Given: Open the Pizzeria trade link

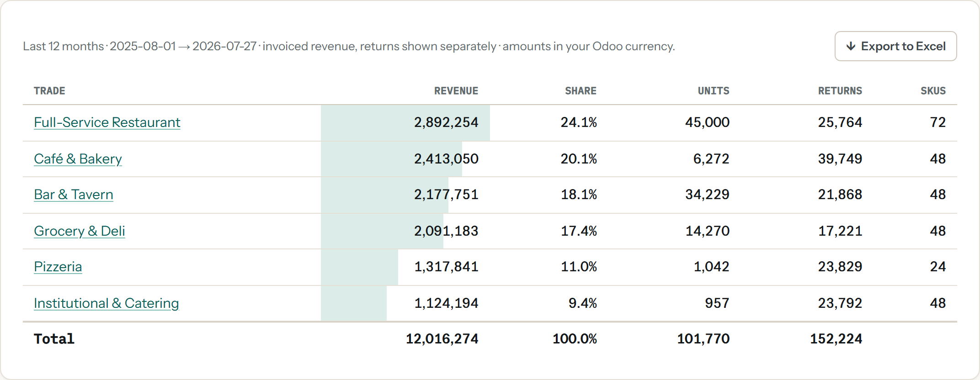Looking at the screenshot, I should tap(58, 267).
